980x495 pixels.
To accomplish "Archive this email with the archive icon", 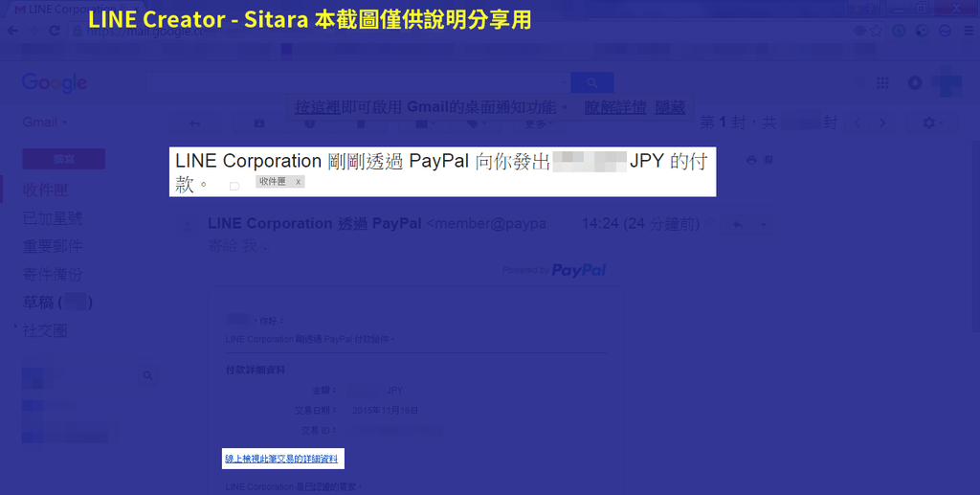I will pos(258,124).
